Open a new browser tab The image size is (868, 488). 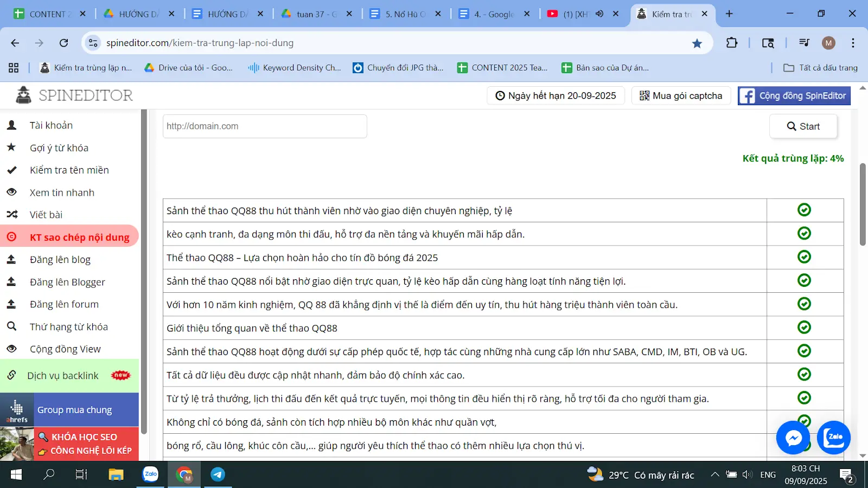click(x=729, y=14)
